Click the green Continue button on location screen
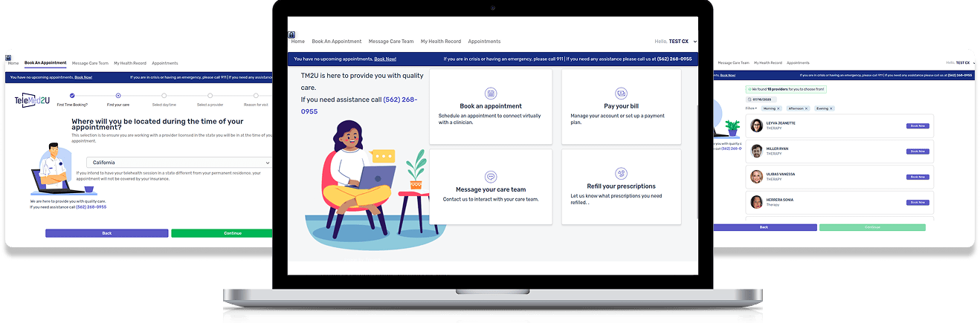Viewport: 980px width, 323px height. (x=221, y=233)
